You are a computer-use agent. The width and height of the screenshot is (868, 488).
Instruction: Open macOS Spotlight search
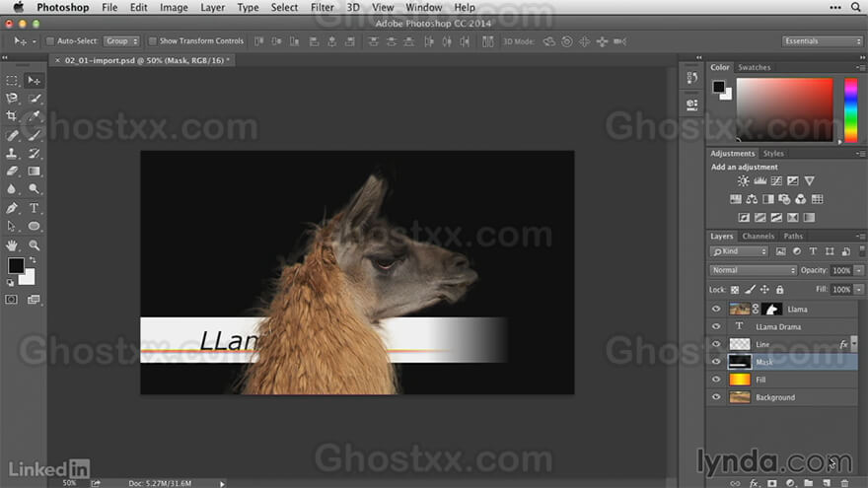point(856,7)
